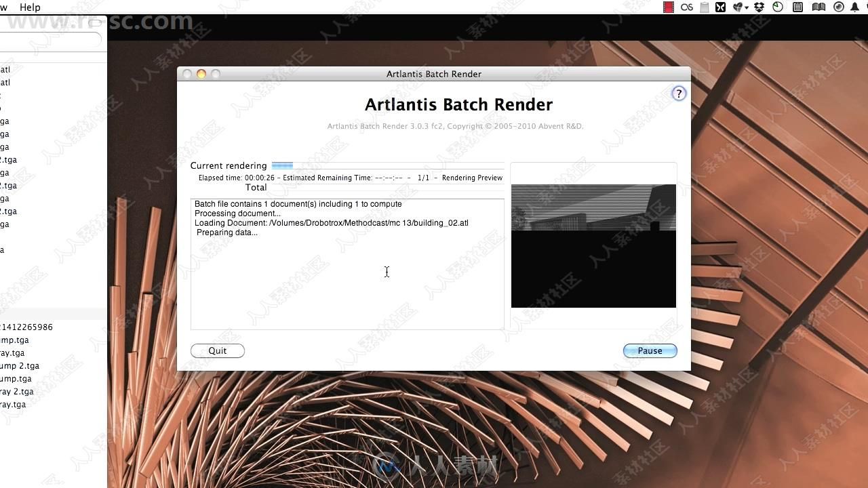Viewport: 868px width, 488px height.
Task: Click the 'Rendering Preview' status text
Action: pos(472,178)
